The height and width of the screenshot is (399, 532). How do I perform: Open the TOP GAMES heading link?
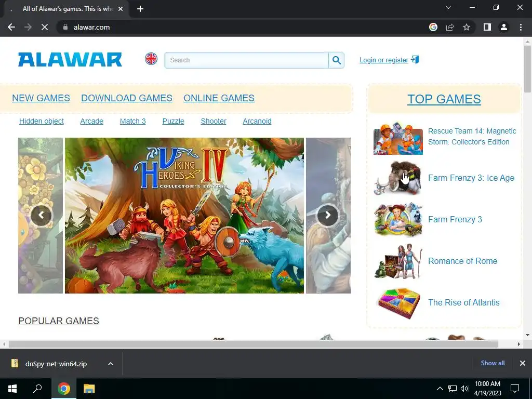click(x=444, y=99)
